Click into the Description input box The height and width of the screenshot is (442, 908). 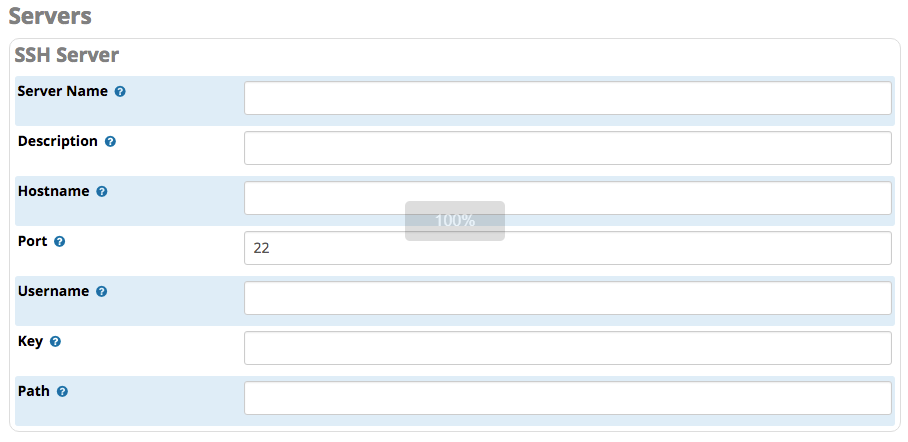pyautogui.click(x=568, y=148)
